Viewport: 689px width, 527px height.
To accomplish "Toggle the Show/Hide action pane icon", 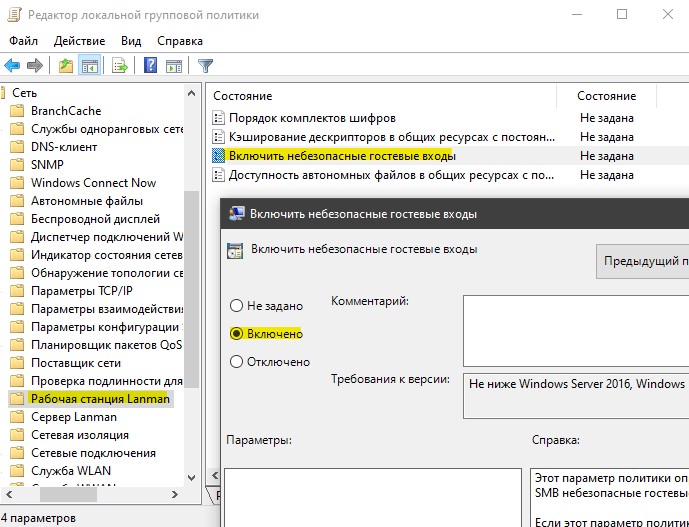I will [174, 66].
